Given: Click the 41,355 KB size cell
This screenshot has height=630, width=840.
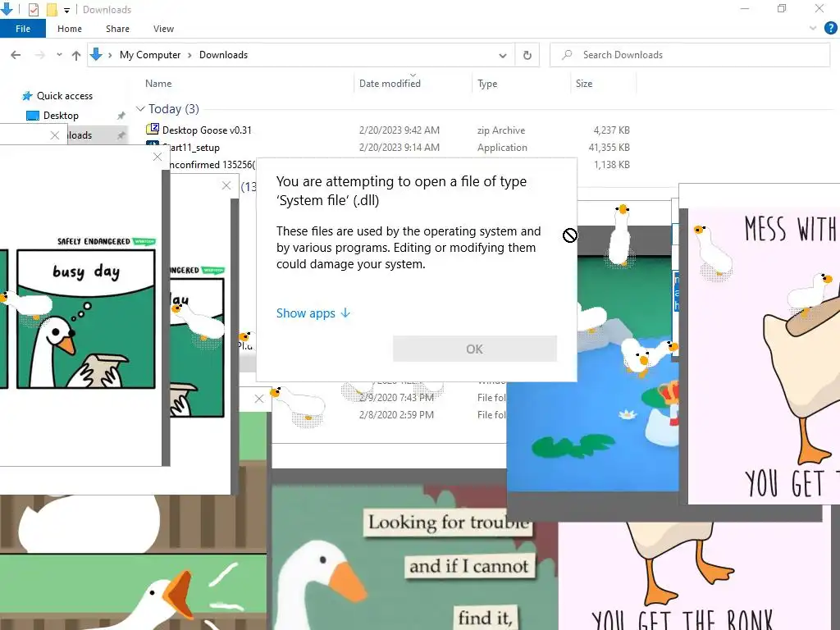Looking at the screenshot, I should (609, 148).
